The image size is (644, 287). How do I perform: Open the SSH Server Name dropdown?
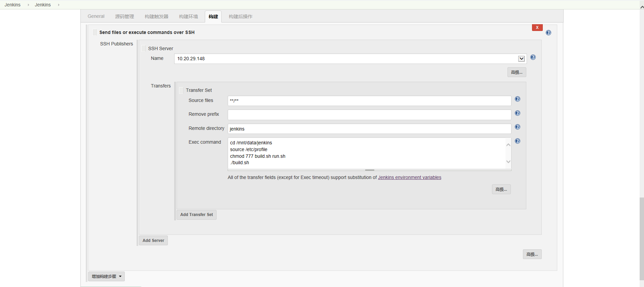[521, 59]
